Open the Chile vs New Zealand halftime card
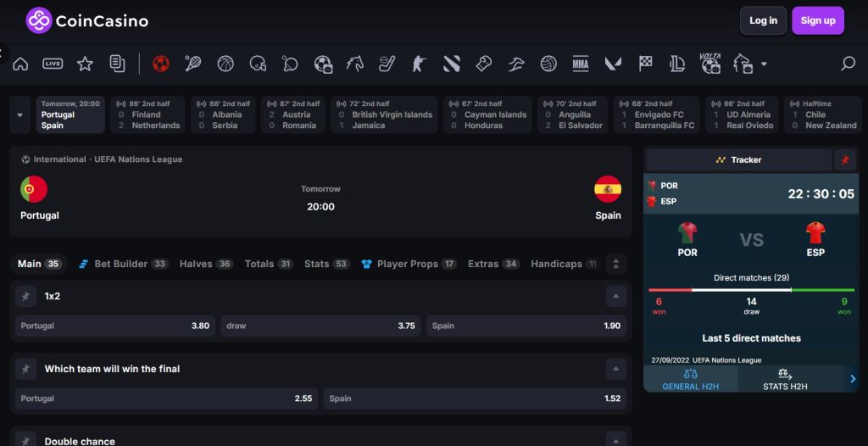 [822, 114]
